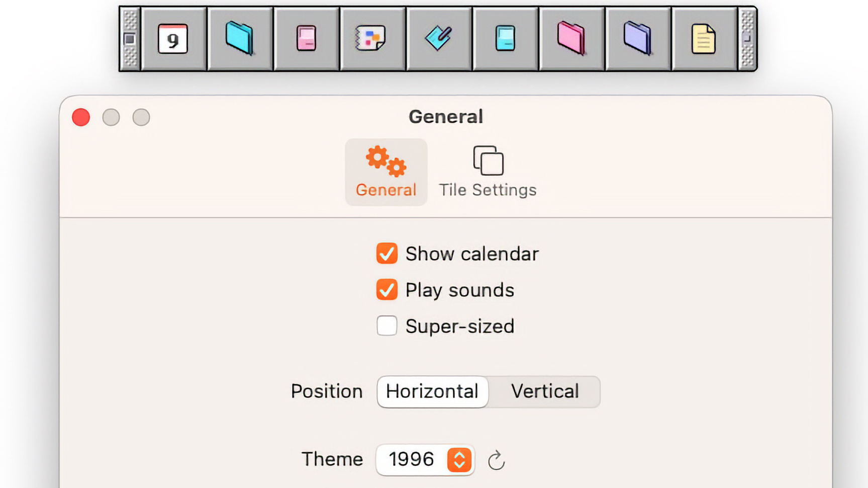The width and height of the screenshot is (868, 488).
Task: Open the calendar tile showing 9
Action: click(173, 39)
